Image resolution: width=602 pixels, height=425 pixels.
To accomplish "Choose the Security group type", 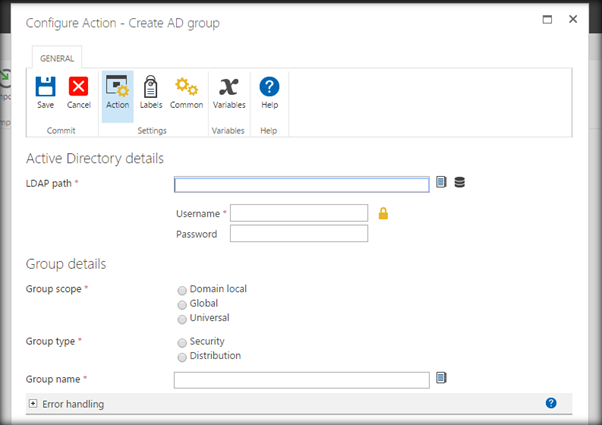I will tap(182, 342).
